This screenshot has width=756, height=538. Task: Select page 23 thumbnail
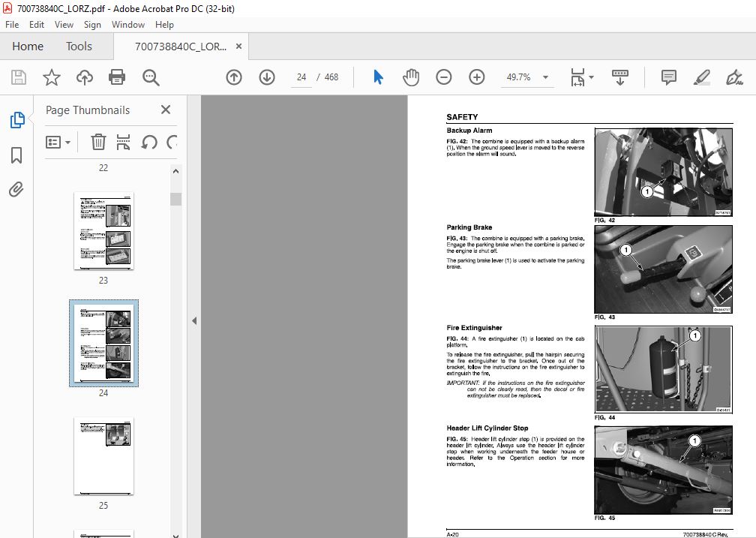103,230
